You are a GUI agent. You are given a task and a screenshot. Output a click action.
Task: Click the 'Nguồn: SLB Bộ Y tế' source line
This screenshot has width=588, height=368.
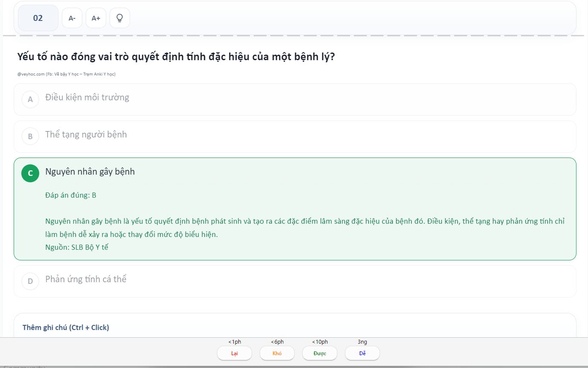point(77,247)
